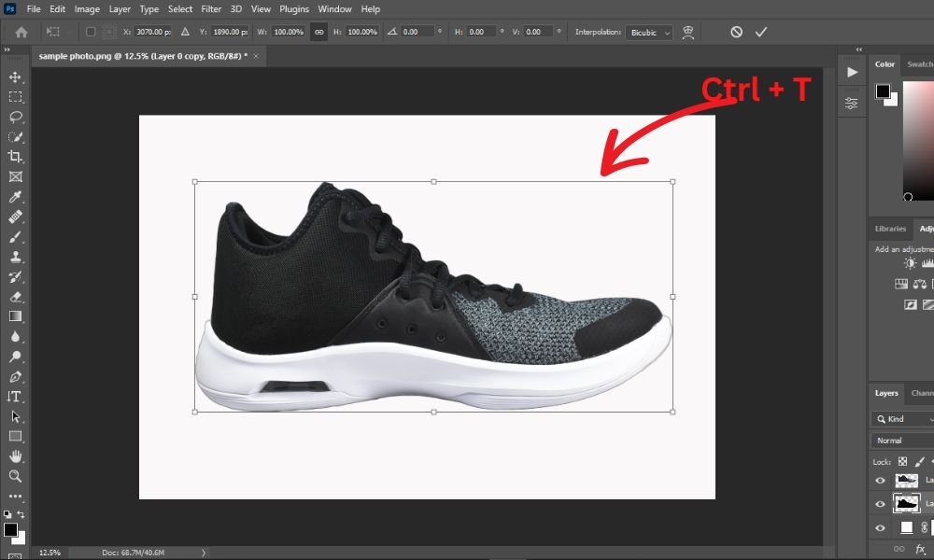934x560 pixels.
Task: Select the Rectangular Marquee tool
Action: [x=15, y=96]
